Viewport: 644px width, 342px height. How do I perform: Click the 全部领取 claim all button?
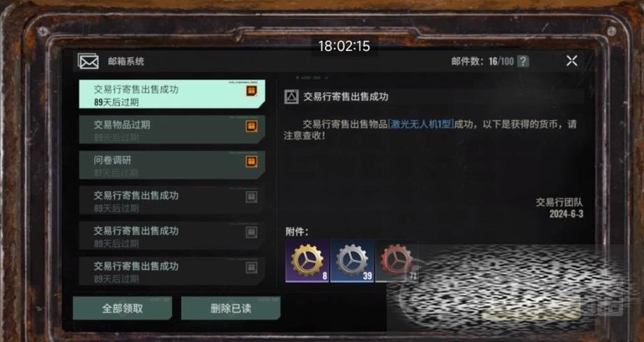pos(123,308)
